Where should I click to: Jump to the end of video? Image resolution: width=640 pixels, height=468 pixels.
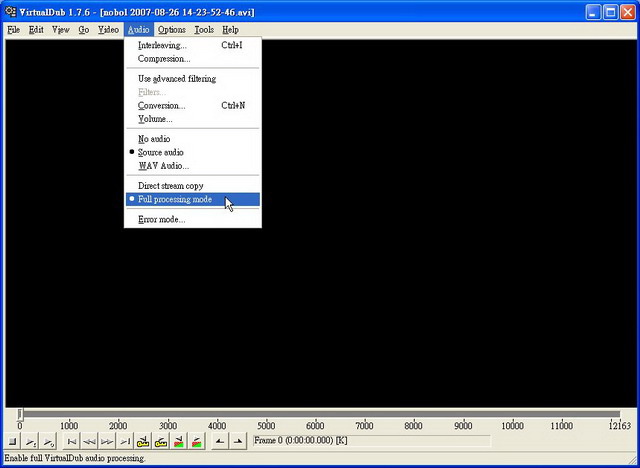point(125,441)
